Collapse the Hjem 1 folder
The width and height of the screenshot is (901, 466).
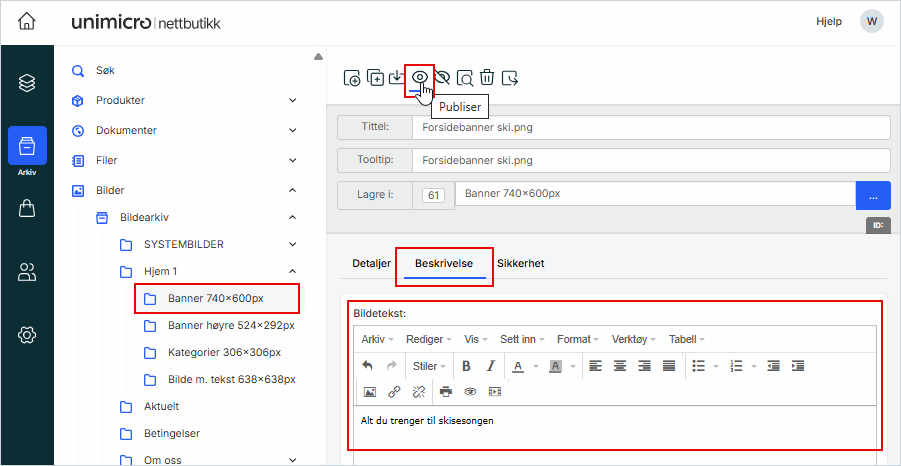pos(293,271)
